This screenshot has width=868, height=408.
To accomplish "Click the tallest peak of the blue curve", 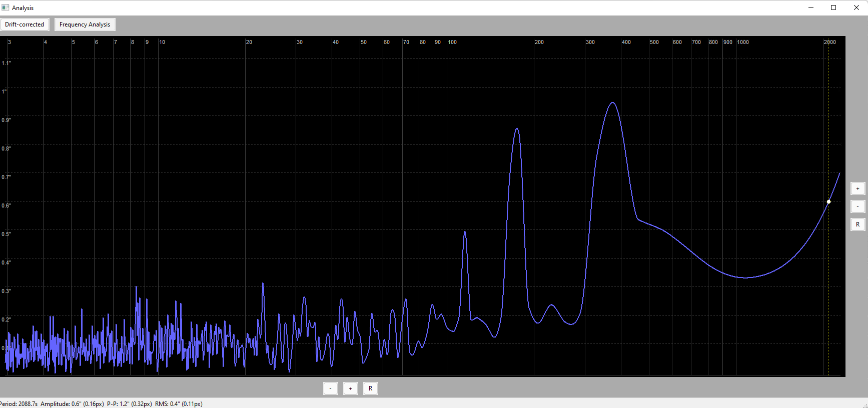I will 613,103.
